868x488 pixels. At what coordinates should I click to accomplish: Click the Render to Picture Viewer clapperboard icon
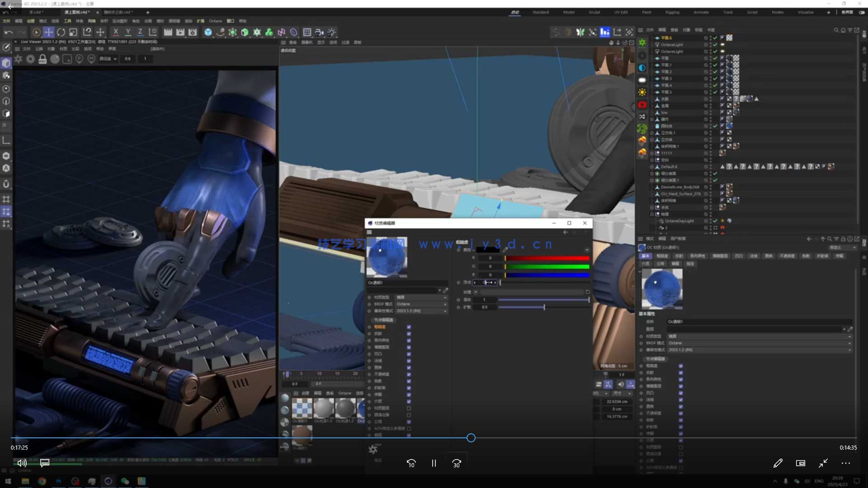coord(180,32)
